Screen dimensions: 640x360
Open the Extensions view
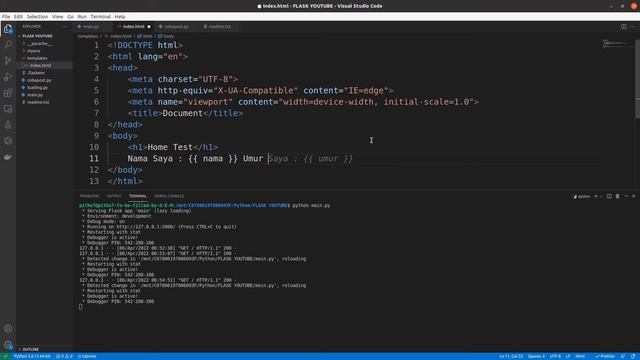pyautogui.click(x=8, y=93)
